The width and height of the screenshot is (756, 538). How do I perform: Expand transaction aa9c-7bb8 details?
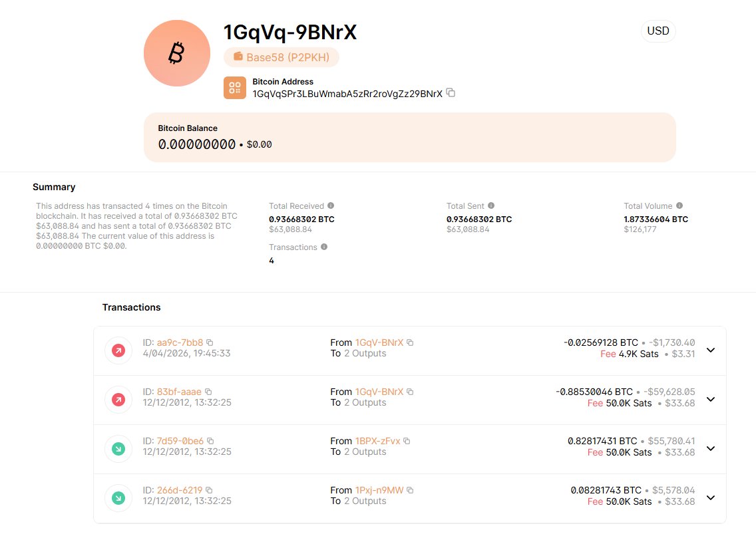710,350
